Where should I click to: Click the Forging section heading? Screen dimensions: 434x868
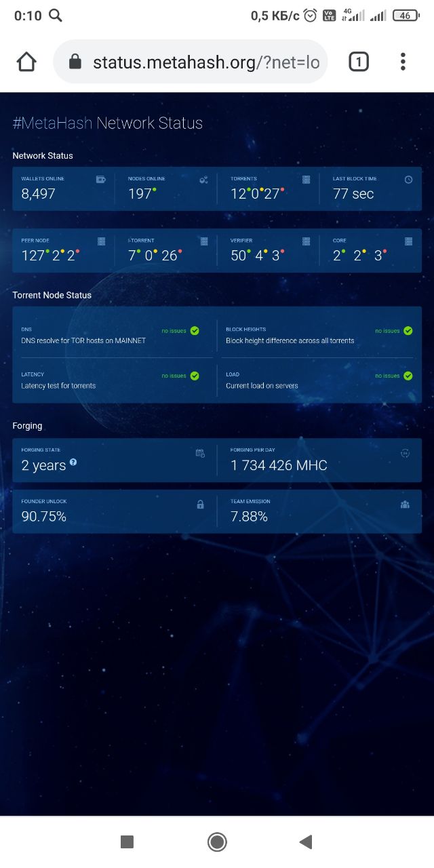[27, 426]
